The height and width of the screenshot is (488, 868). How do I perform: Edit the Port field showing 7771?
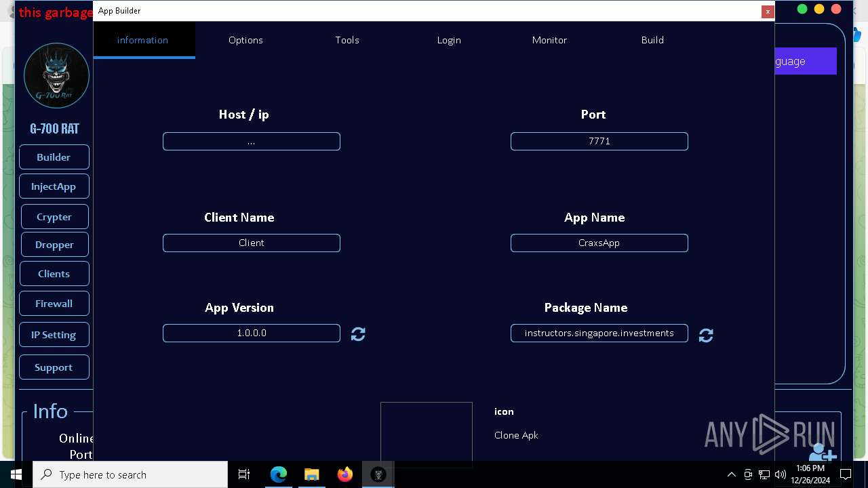pyautogui.click(x=599, y=142)
